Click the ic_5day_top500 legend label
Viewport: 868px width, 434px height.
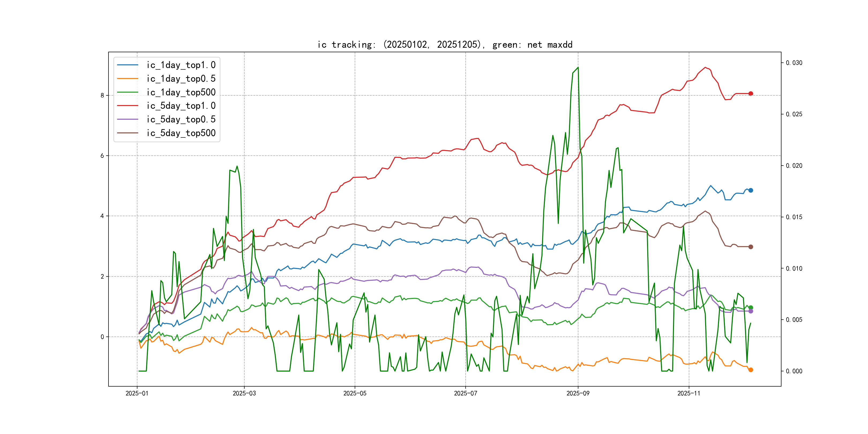(181, 133)
